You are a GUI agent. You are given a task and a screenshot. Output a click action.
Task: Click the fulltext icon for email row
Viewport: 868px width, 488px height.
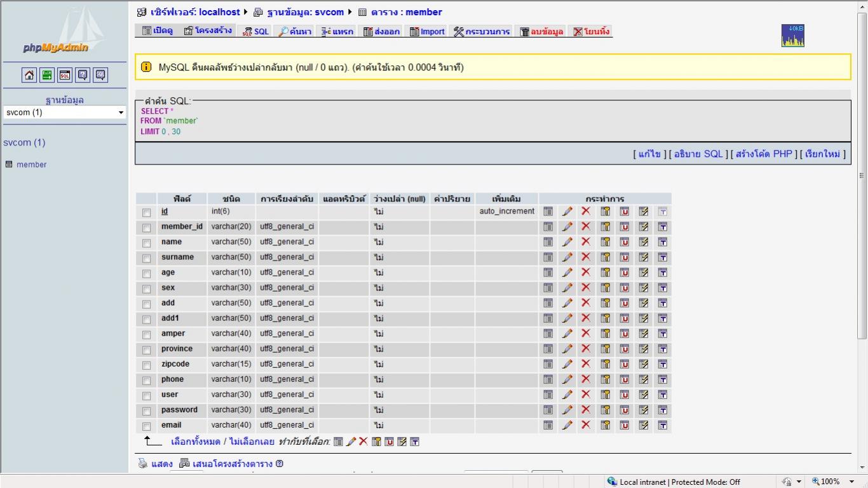[663, 425]
